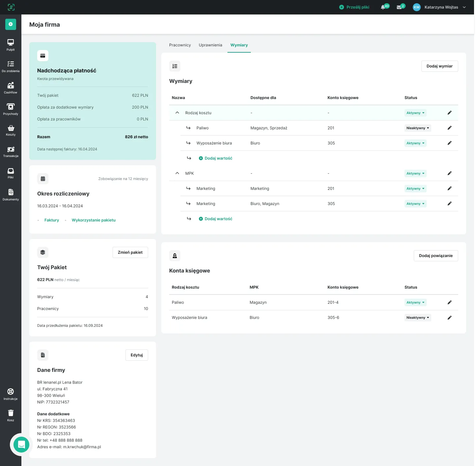Click Zobowiązanie na 12 miesięcy label
The image size is (476, 466).
coord(123,179)
